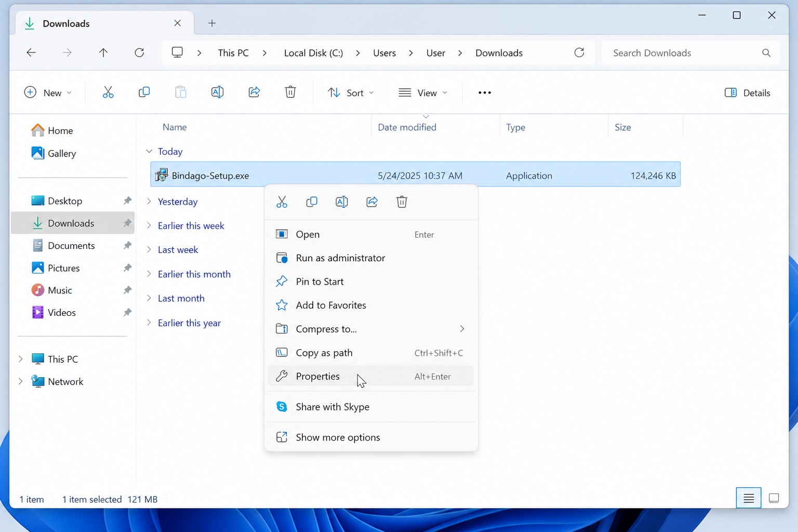Image resolution: width=798 pixels, height=532 pixels.
Task: Select Show more options
Action: [371, 437]
